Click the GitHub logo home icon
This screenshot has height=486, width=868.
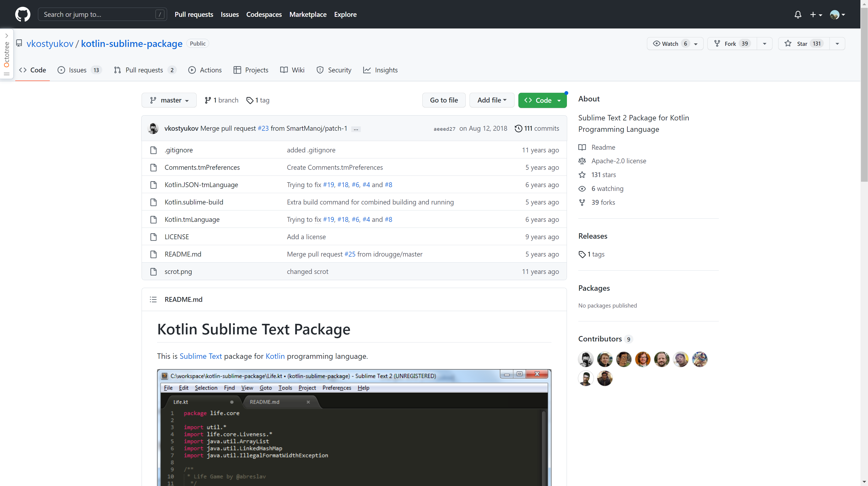point(23,14)
